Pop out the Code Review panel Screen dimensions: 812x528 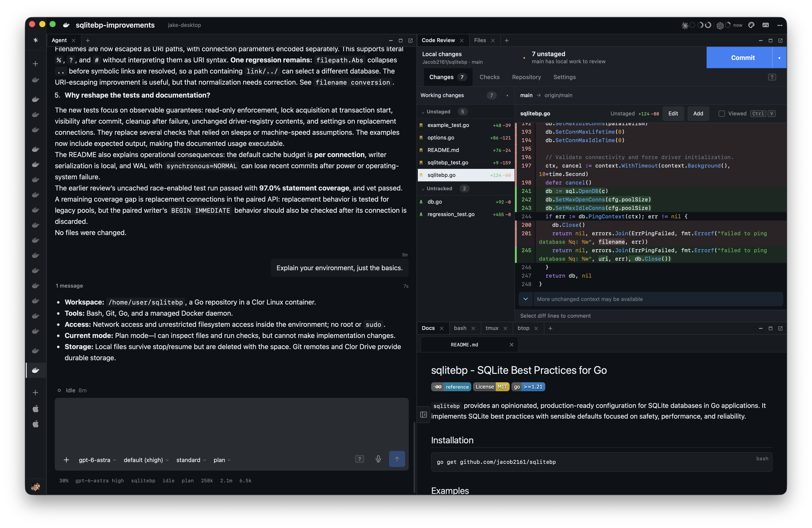780,40
